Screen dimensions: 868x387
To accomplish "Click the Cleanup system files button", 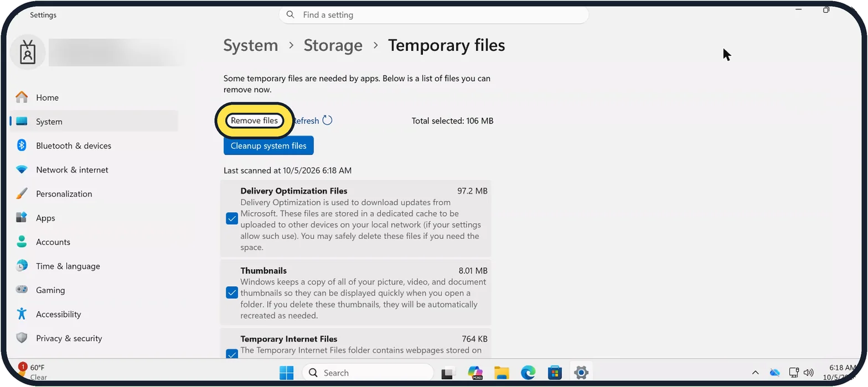I will 268,146.
